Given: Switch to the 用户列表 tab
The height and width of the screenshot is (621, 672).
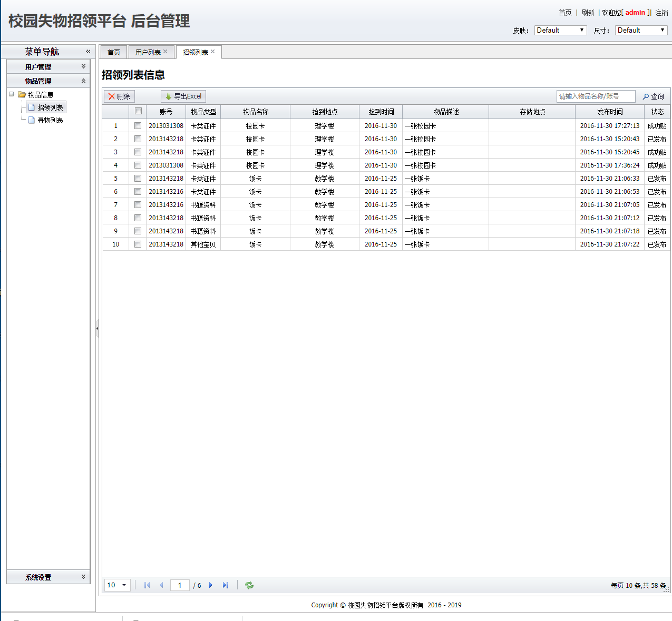Looking at the screenshot, I should 148,52.
